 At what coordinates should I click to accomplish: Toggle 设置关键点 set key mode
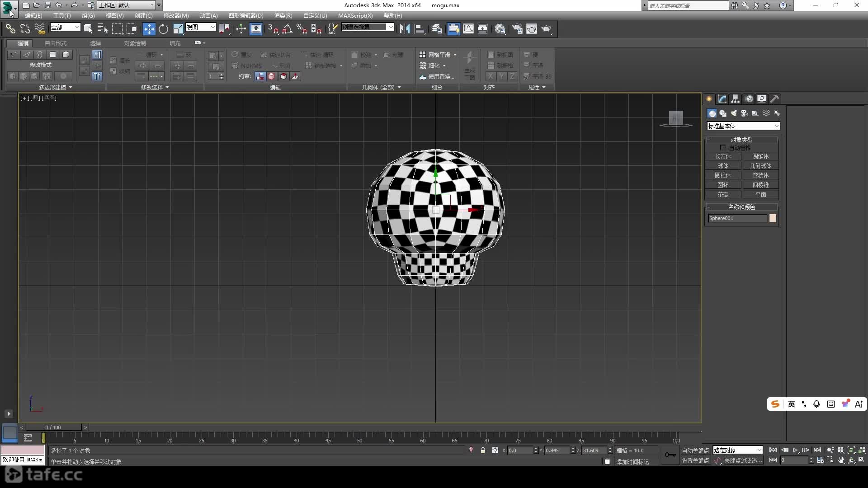tap(695, 460)
